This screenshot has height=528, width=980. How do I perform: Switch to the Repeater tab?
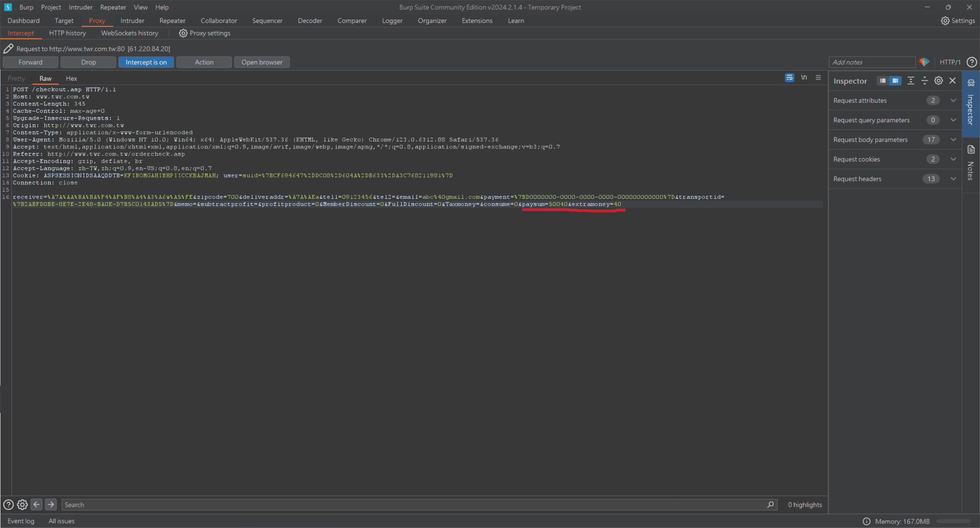point(172,21)
